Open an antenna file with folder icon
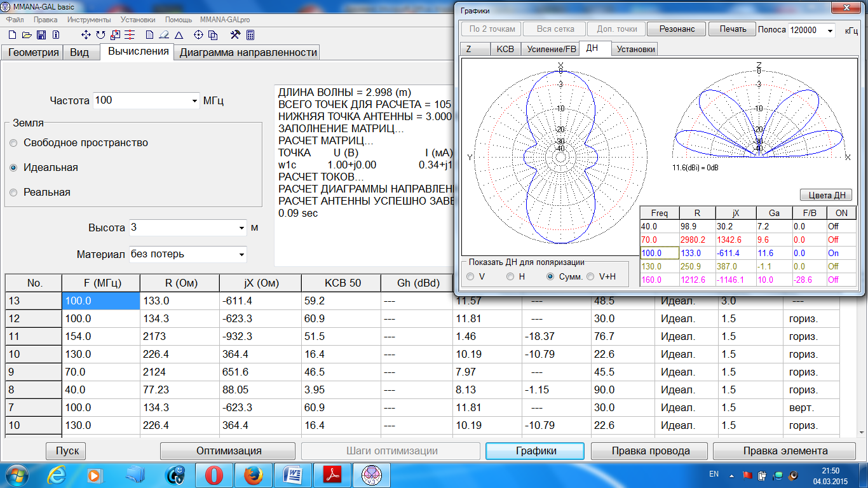 pyautogui.click(x=27, y=35)
